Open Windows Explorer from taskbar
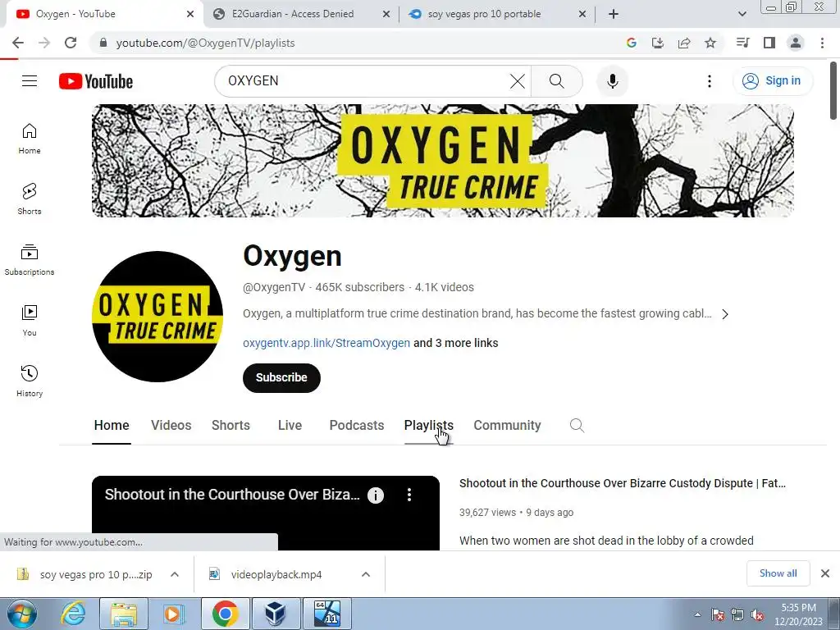 [x=124, y=614]
